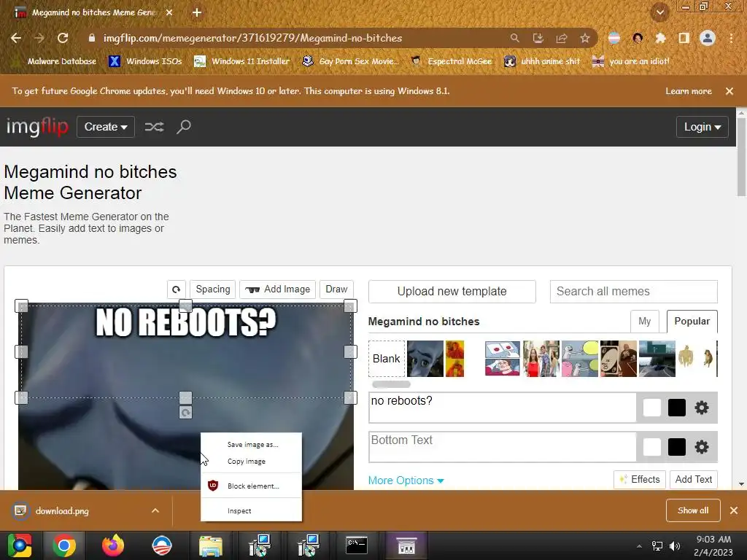Image resolution: width=747 pixels, height=560 pixels.
Task: Expand the Create dropdown menu
Action: [x=106, y=127]
